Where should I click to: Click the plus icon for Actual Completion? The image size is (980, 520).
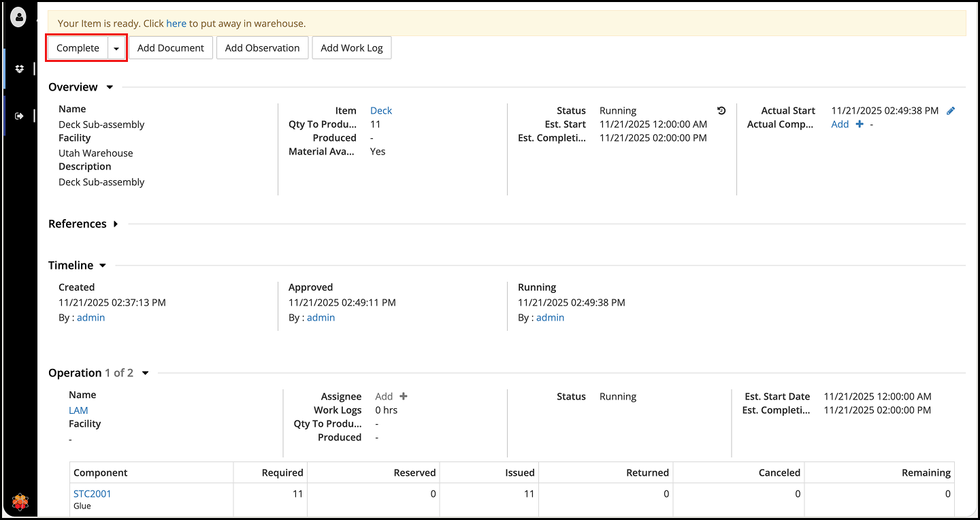(x=860, y=125)
